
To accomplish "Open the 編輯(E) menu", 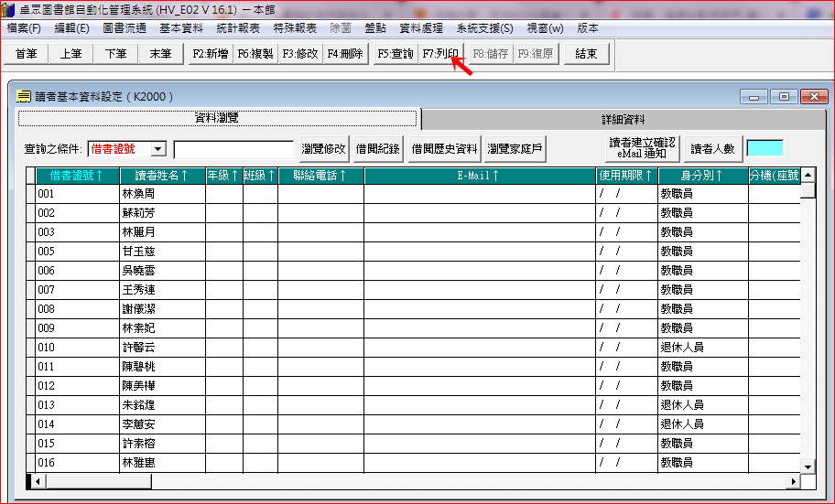I will pos(71,28).
